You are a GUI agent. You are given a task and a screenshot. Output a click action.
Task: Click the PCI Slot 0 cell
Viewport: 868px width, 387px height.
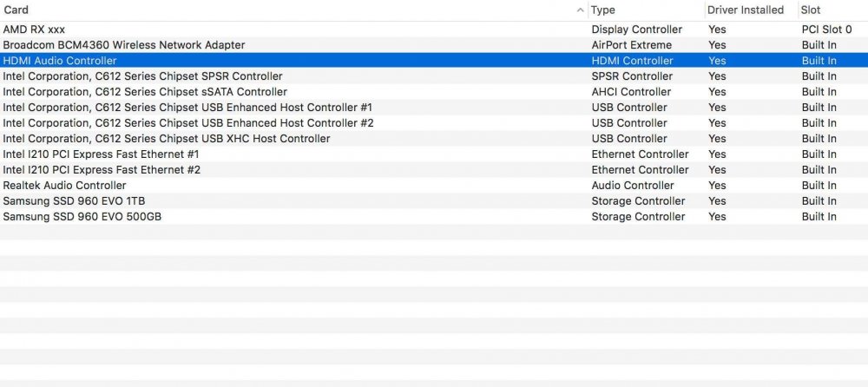(x=826, y=30)
